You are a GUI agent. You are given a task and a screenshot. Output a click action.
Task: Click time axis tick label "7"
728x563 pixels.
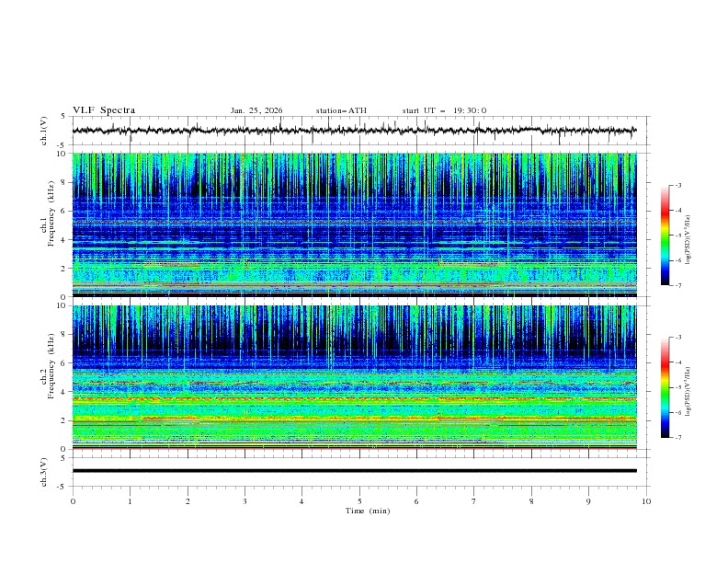[474, 501]
